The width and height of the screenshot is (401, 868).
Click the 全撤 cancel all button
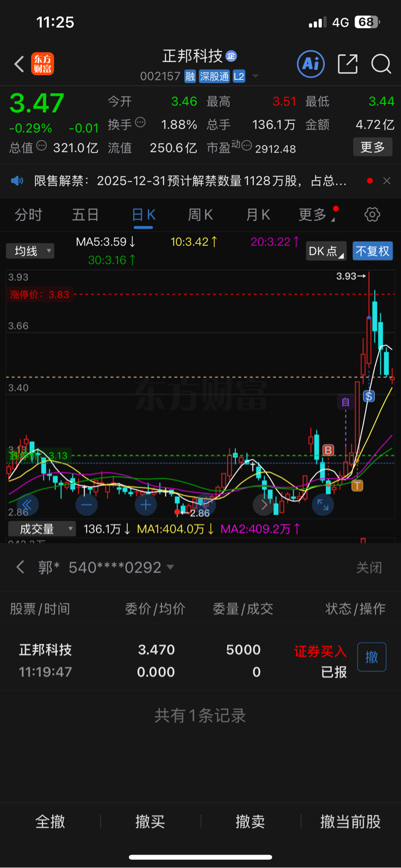(50, 822)
